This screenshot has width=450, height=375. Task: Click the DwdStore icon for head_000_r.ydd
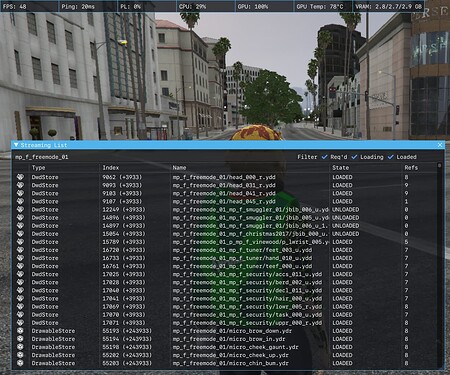(20, 177)
